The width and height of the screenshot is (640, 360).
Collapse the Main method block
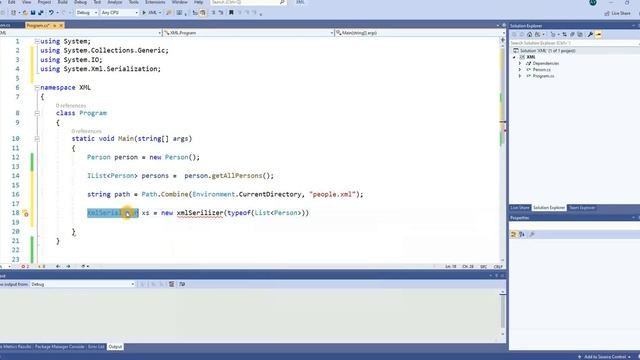pyautogui.click(x=37, y=139)
